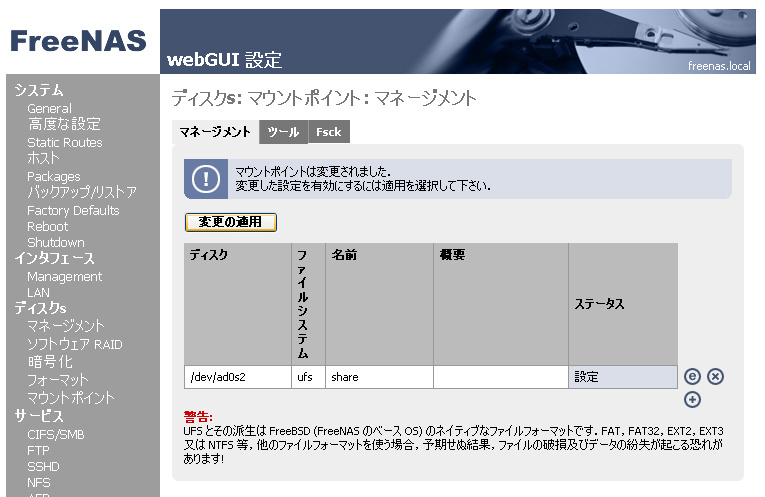Click freenas.local hostname in banner

pos(719,66)
